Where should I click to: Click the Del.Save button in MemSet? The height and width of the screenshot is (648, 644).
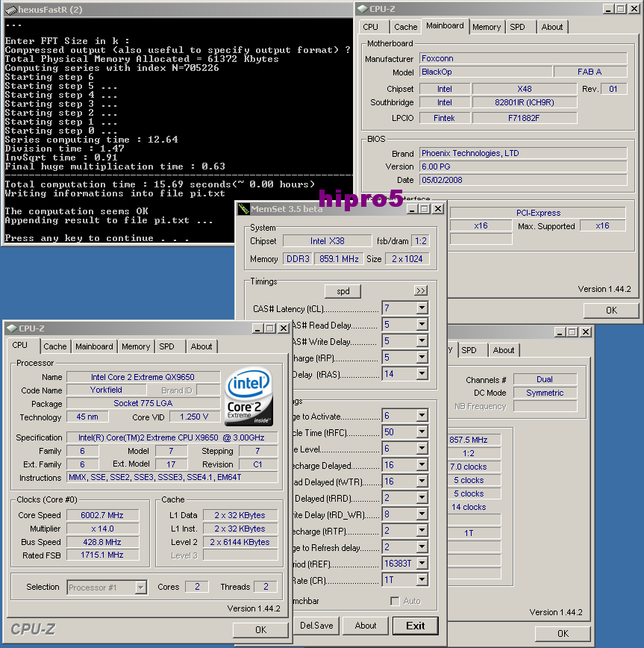pyautogui.click(x=316, y=626)
